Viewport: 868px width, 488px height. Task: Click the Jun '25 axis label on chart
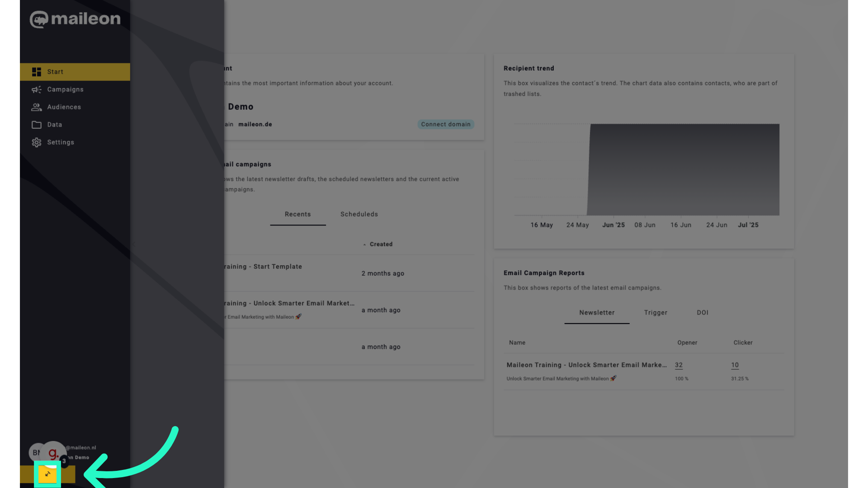point(613,225)
